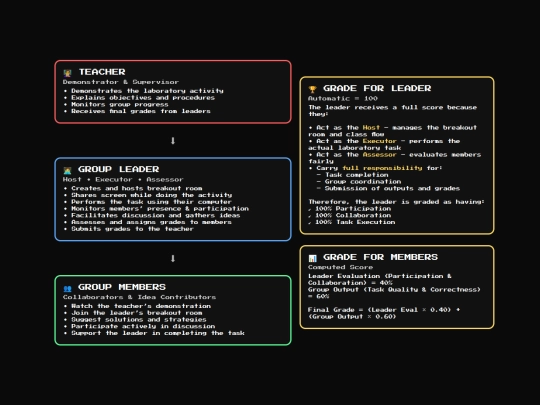Click 'Submits grades to the teacher' bullet

(129, 229)
